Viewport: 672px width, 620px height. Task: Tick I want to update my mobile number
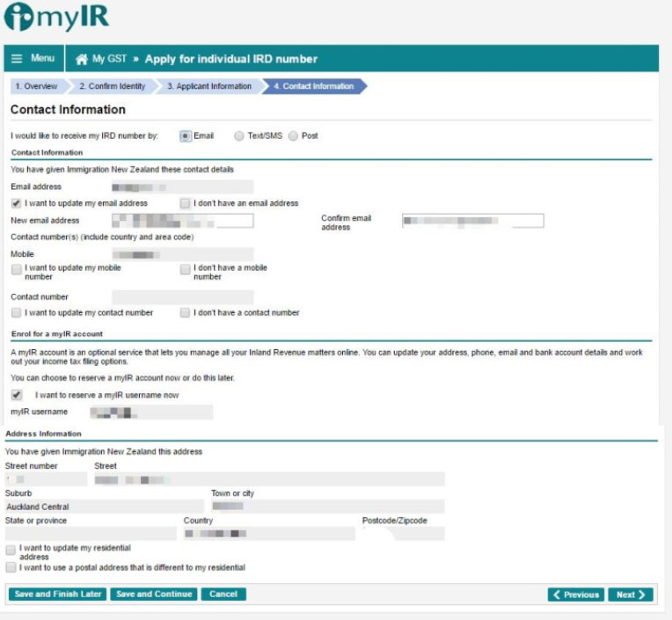(17, 269)
